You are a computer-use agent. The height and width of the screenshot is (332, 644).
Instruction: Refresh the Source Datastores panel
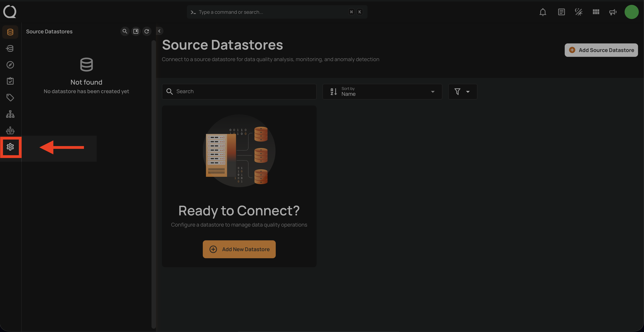point(147,31)
